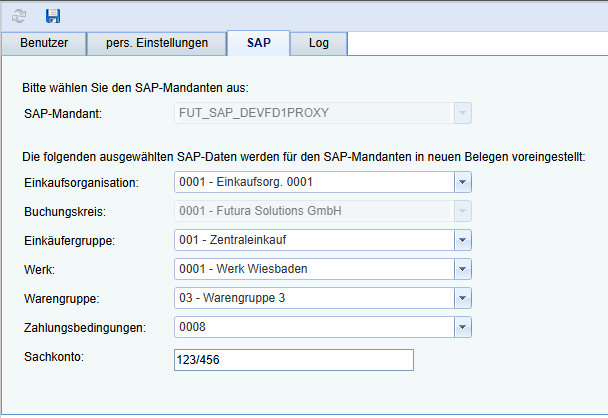Click the '0001 - Einkaufsorg. 0001' text field
The width and height of the screenshot is (608, 418).
point(313,182)
